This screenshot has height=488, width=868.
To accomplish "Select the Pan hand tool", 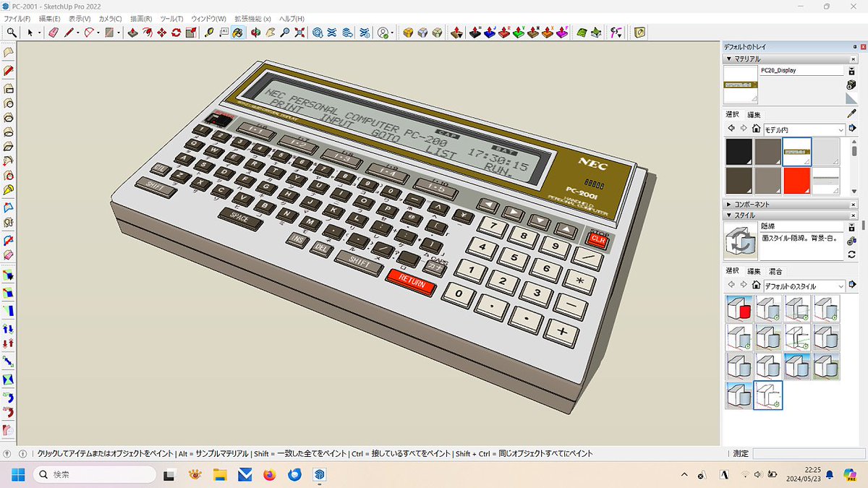I will [x=271, y=33].
